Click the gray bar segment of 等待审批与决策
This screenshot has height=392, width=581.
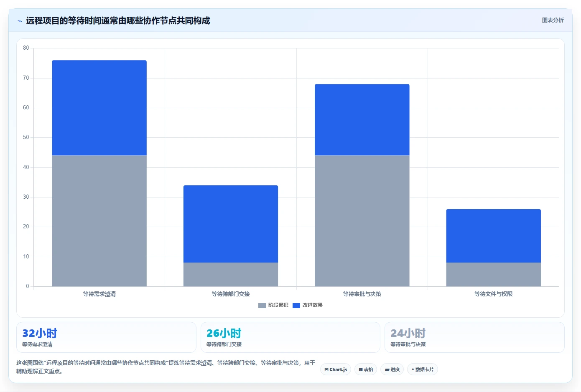tap(362, 221)
